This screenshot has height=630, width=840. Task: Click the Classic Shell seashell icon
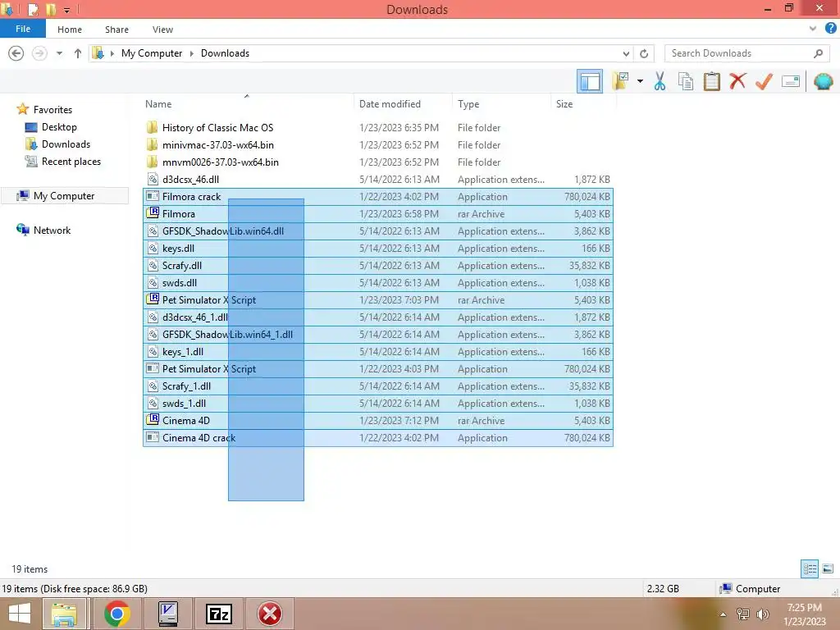pos(823,81)
